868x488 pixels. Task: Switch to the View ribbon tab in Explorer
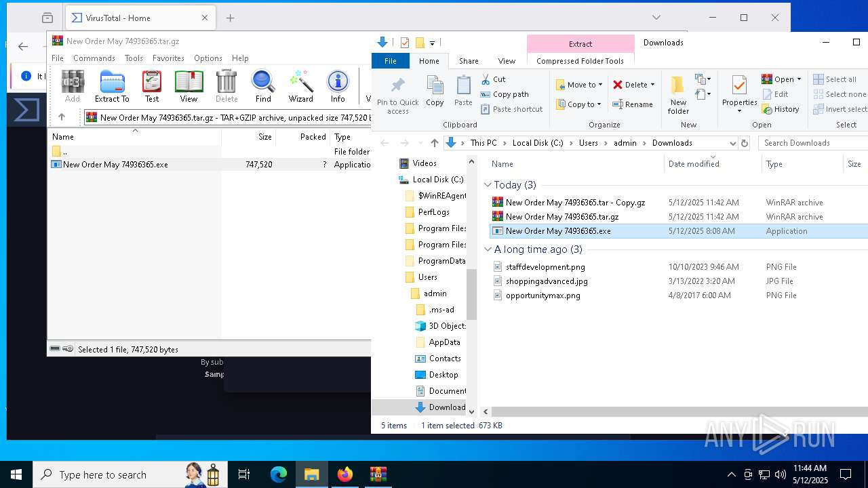(x=507, y=61)
